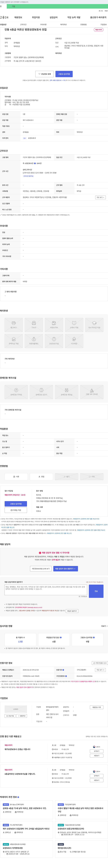This screenshot has height=868, width=108.
Task: Jump to the 복리후생 tab
Action: (63, 25)
